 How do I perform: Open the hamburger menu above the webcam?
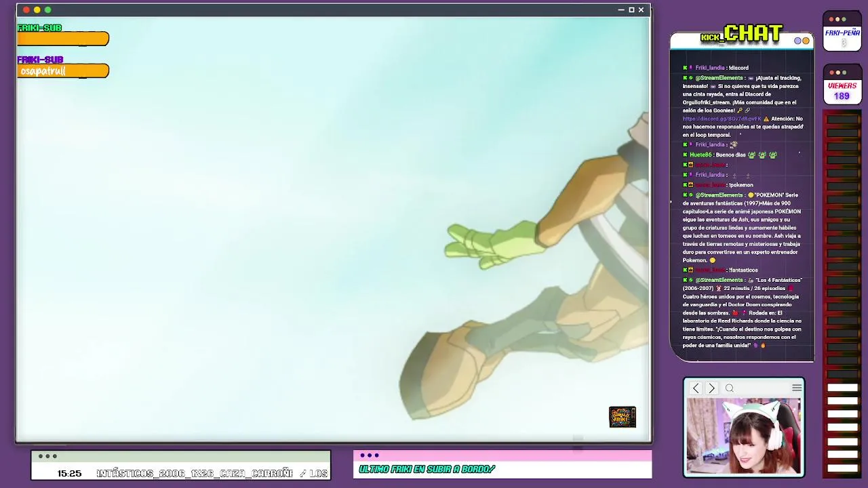[797, 388]
